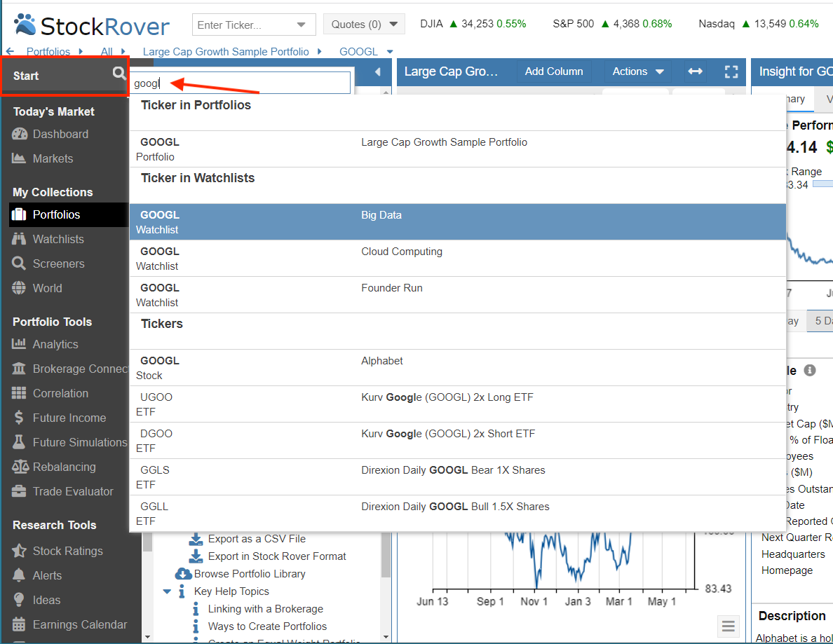833x644 pixels.
Task: Open Ideas lightbulb icon
Action: pos(19,599)
